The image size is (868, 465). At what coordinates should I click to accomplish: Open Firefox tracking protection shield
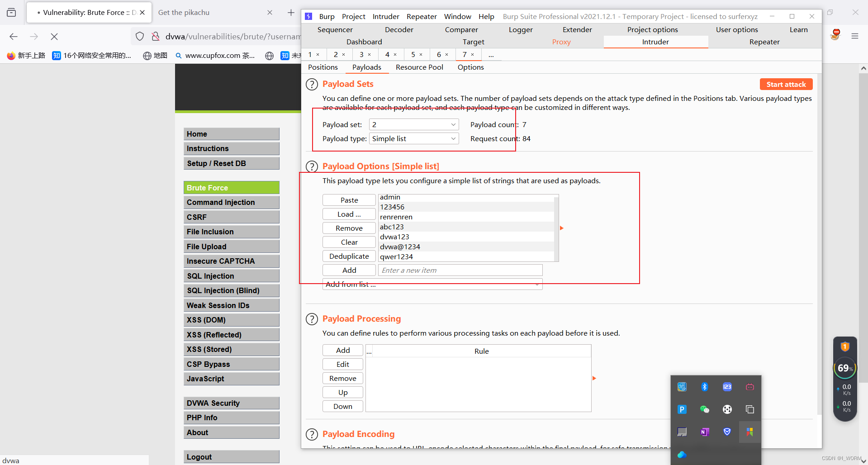tap(140, 37)
